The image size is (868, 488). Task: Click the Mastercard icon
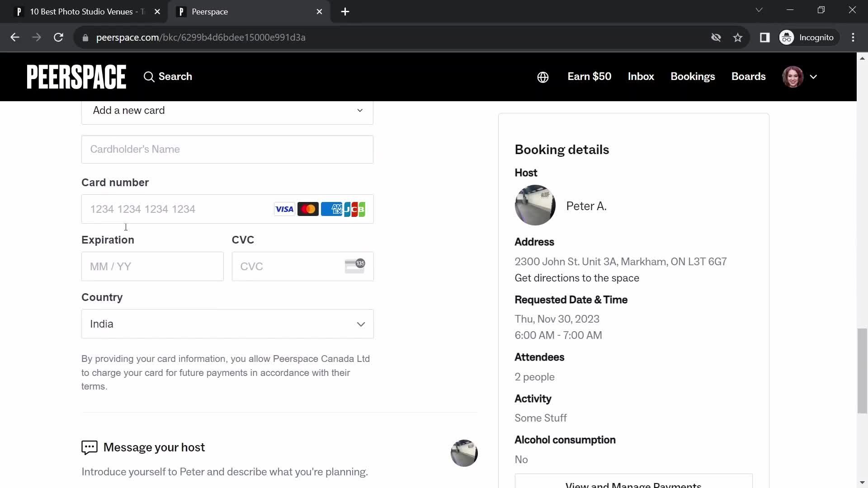308,209
